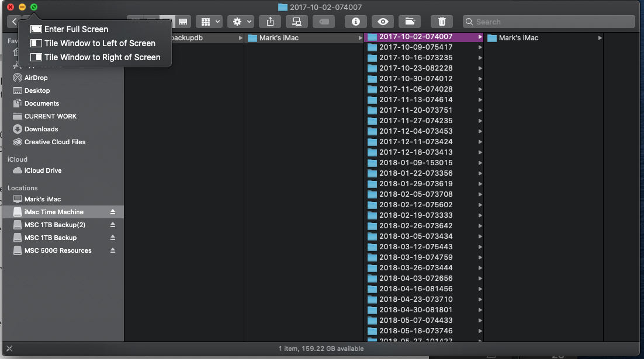Select folder 2017-11-06-074028
Screen dimensions: 644x359
tap(424, 89)
